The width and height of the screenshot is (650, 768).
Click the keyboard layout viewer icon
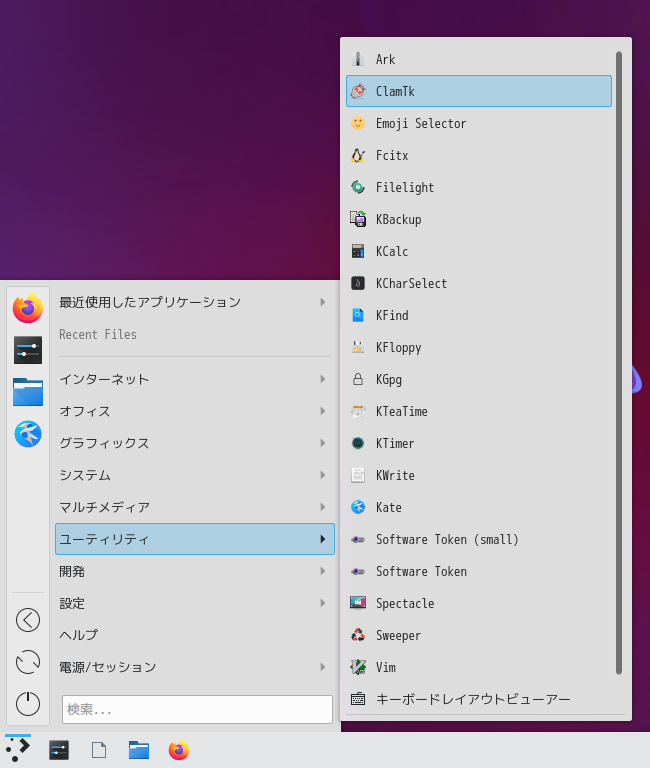click(x=358, y=699)
